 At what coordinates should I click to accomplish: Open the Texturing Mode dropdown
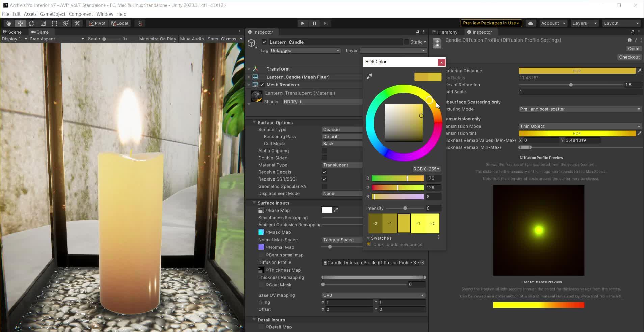coord(580,109)
